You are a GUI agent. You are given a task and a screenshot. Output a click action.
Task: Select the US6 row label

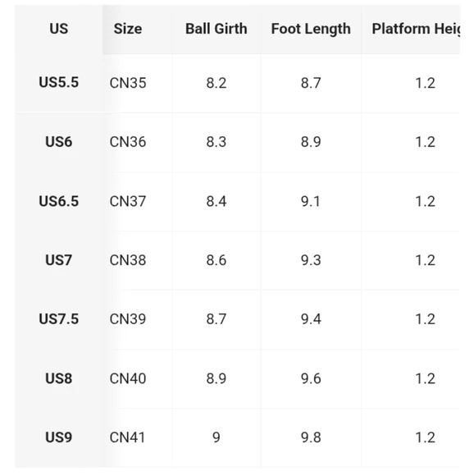click(59, 142)
